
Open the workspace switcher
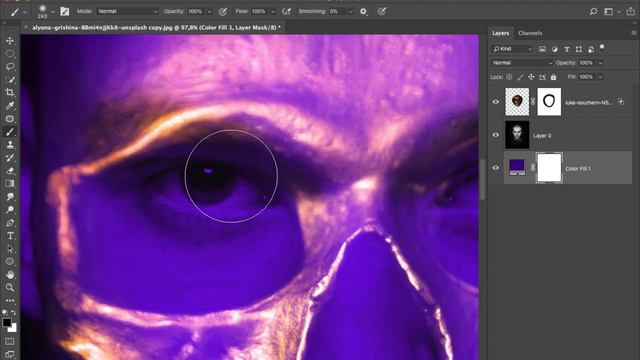[x=611, y=11]
